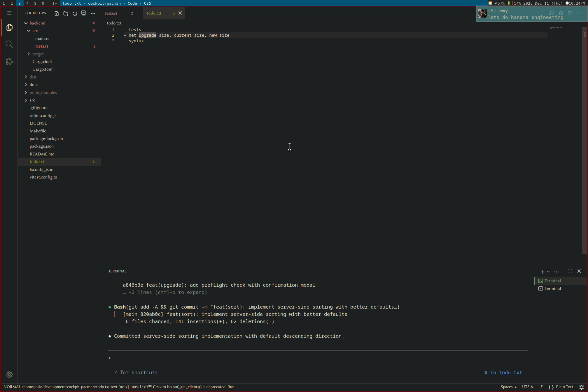
Task: Toggle the application hamburger menu
Action: point(9,13)
